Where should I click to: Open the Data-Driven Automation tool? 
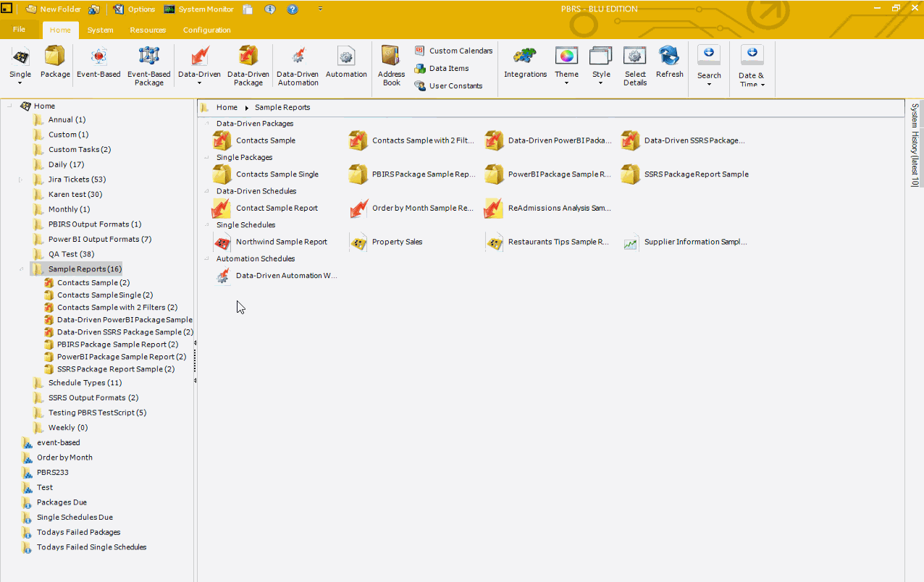298,65
